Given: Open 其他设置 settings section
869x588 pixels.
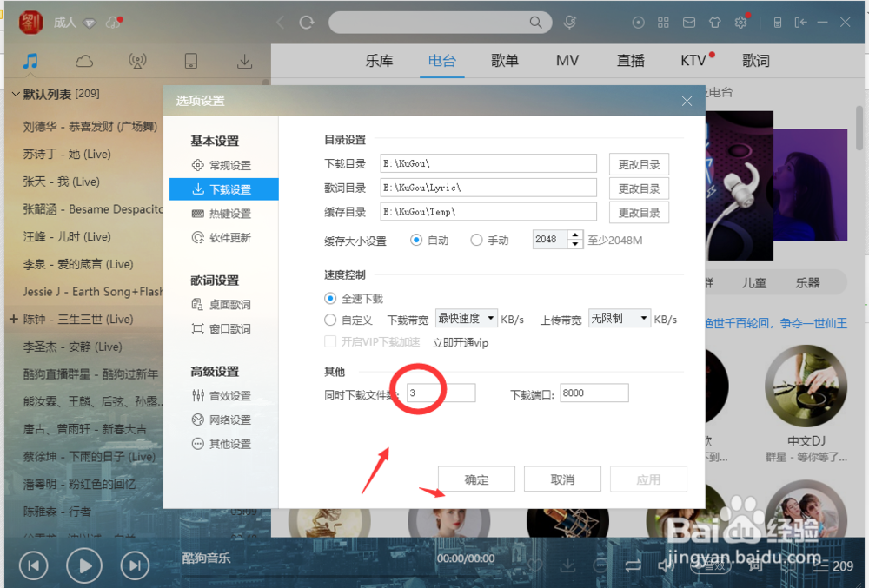Looking at the screenshot, I should [222, 444].
